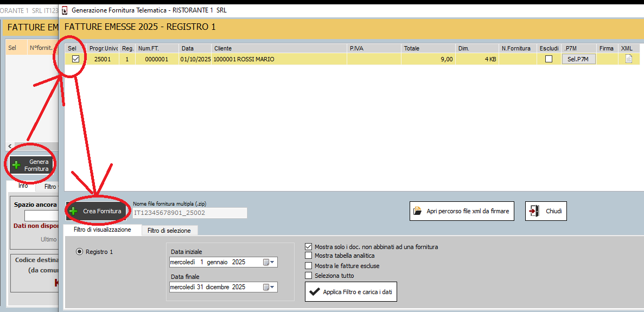Select Registro 1 radio button
Screen dimensions: 644x312
click(x=80, y=252)
